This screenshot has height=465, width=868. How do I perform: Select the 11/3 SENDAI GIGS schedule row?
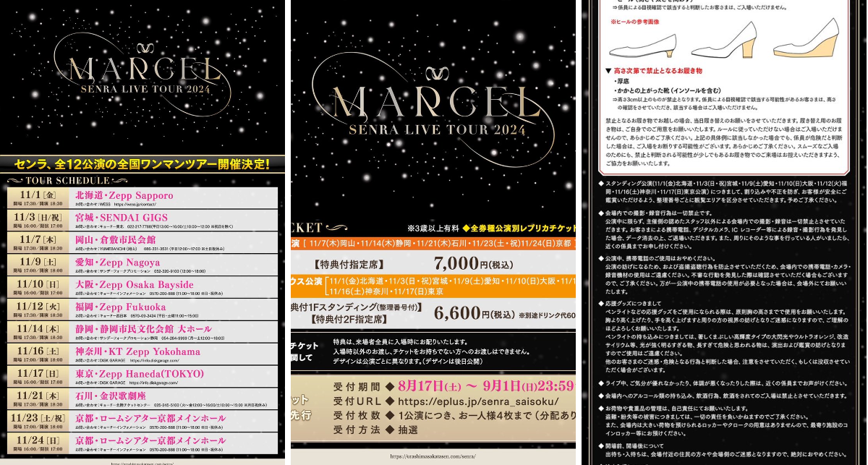click(142, 221)
